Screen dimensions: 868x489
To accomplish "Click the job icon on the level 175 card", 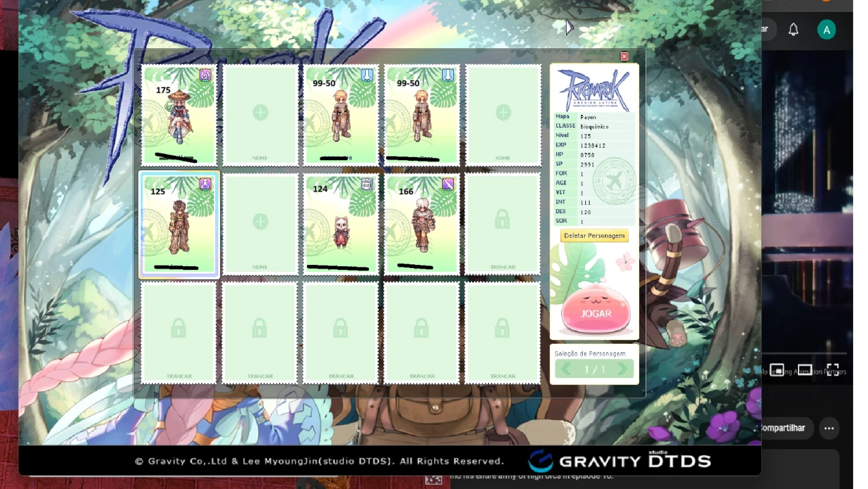I will click(205, 75).
